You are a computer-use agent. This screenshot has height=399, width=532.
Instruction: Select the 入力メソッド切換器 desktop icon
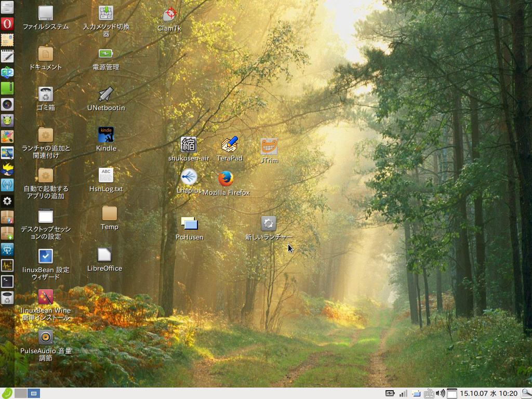(106, 21)
